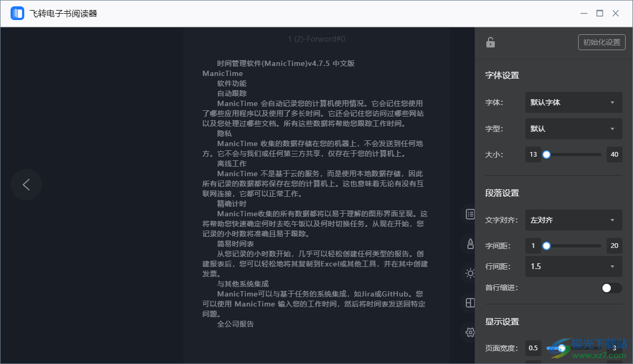This screenshot has width=633, height=364.
Task: Go to previous page with left arrow
Action: 26,185
